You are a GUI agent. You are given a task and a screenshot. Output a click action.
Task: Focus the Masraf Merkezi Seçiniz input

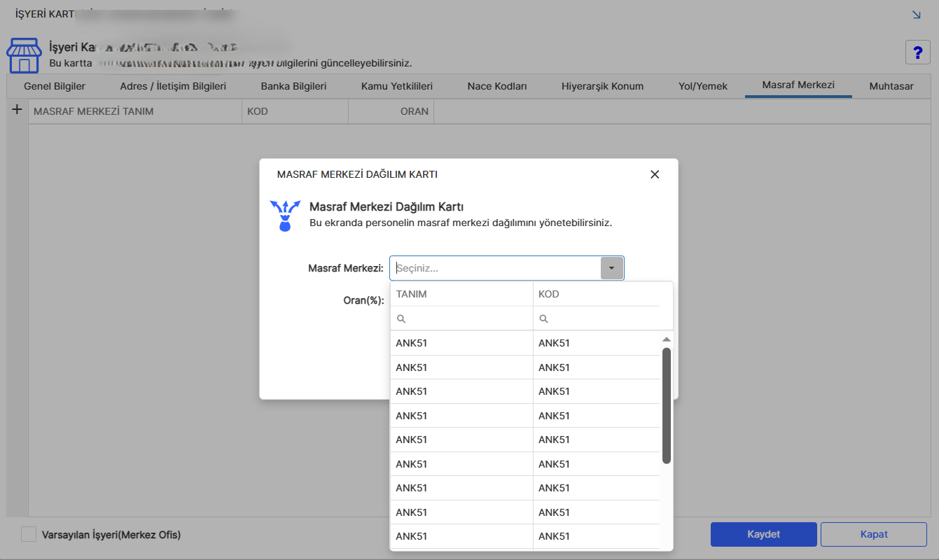(x=496, y=268)
